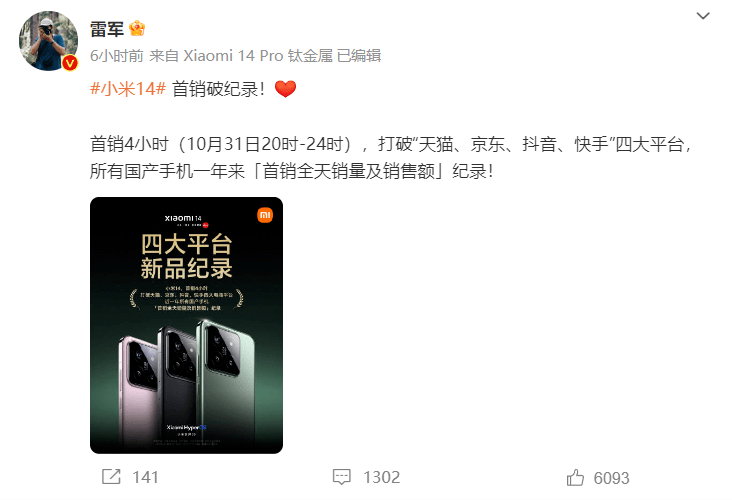Viewport: 732px width, 500px height.
Task: Enlarge the Xiaomi 14 poster image
Action: (186, 325)
